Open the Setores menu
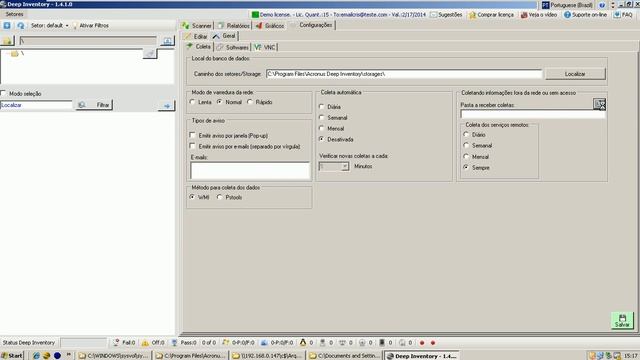 tap(14, 14)
